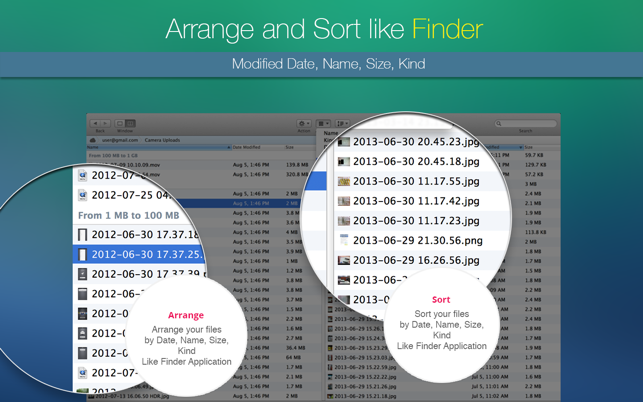
Task: Click thumbnail of 2013-06-30 20.45.18.jpg
Action: coord(344,162)
